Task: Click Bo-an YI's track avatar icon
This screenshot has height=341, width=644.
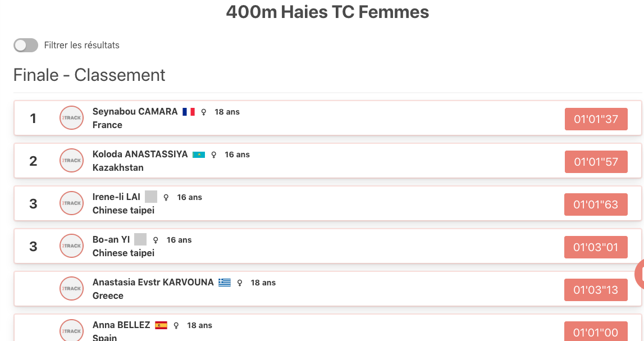Action: pyautogui.click(x=71, y=246)
